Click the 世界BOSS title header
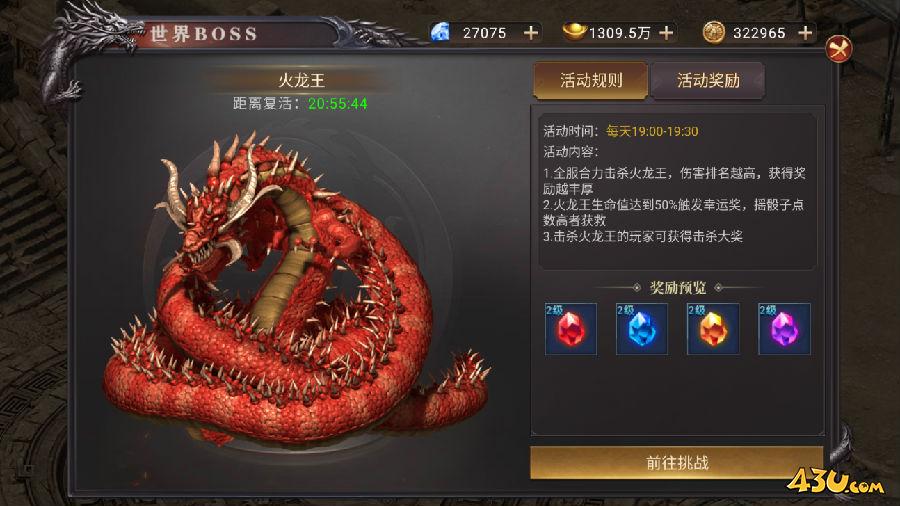Screen dimensions: 900x506 tap(204, 34)
